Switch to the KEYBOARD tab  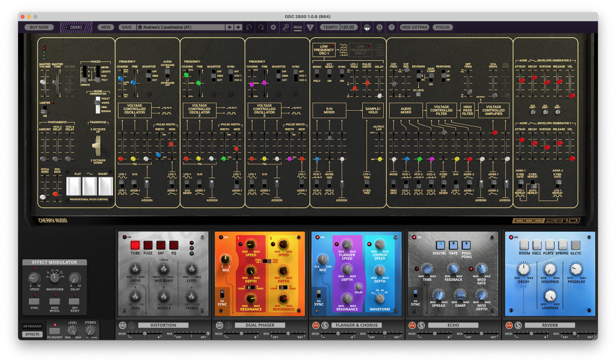pos(32,326)
